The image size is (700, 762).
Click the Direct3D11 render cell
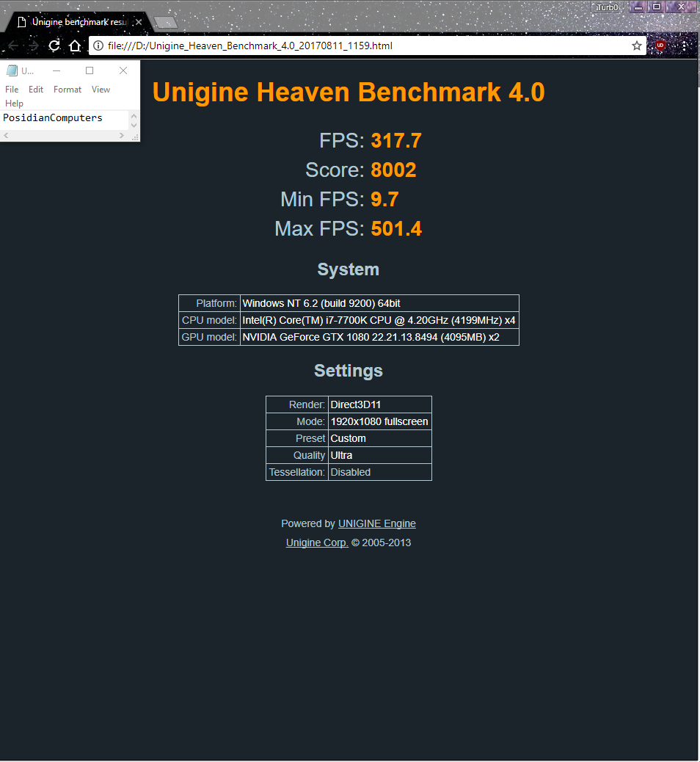click(380, 404)
